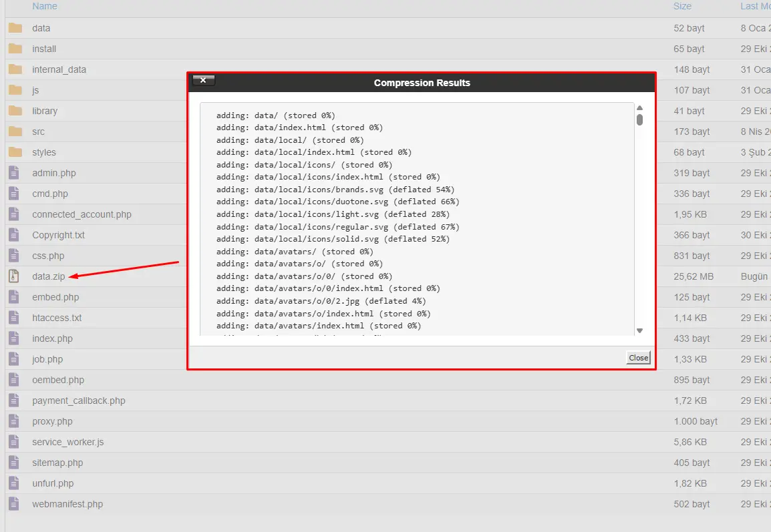
Task: Select the cmd.php file name
Action: click(x=50, y=193)
